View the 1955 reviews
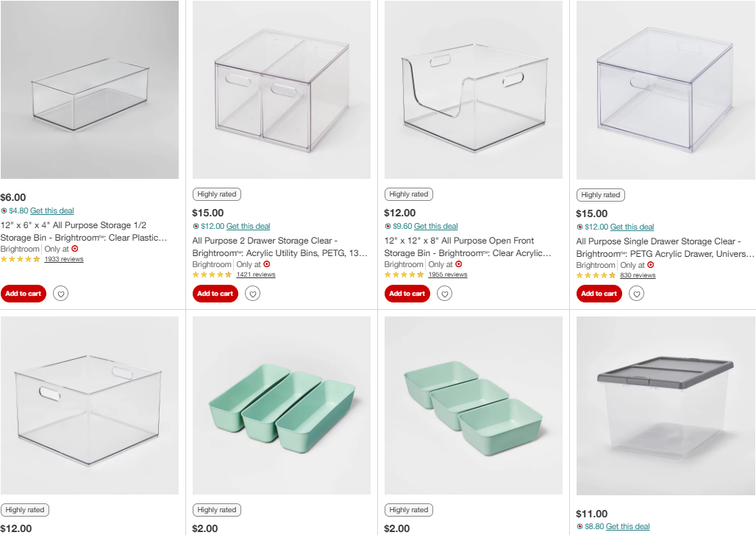This screenshot has height=535, width=756. [x=448, y=275]
